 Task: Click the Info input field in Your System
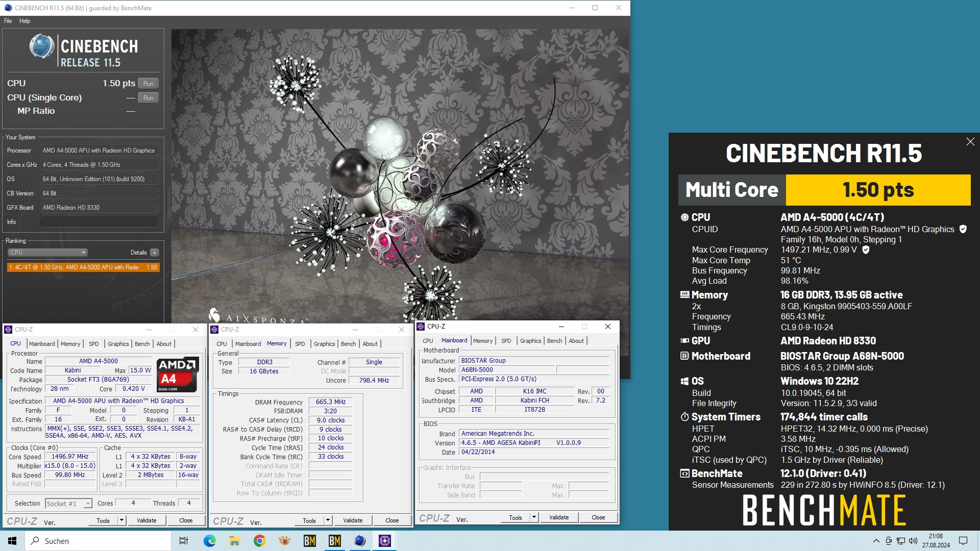100,221
